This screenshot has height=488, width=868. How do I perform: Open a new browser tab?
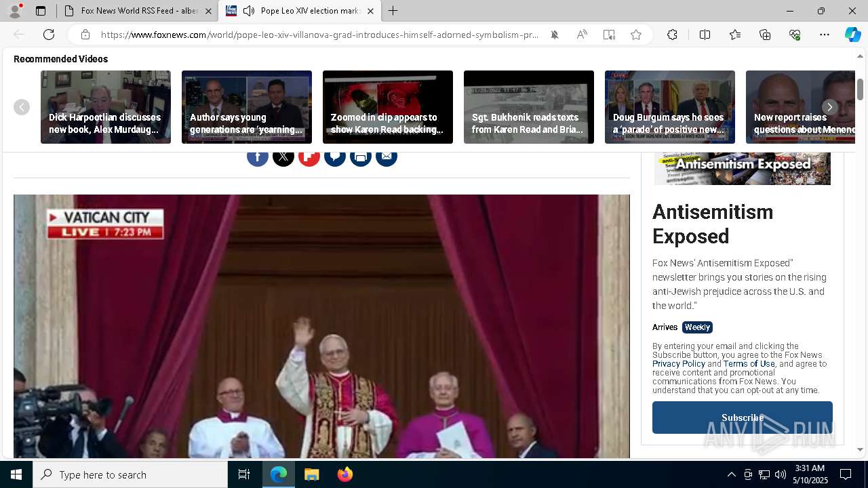click(393, 11)
